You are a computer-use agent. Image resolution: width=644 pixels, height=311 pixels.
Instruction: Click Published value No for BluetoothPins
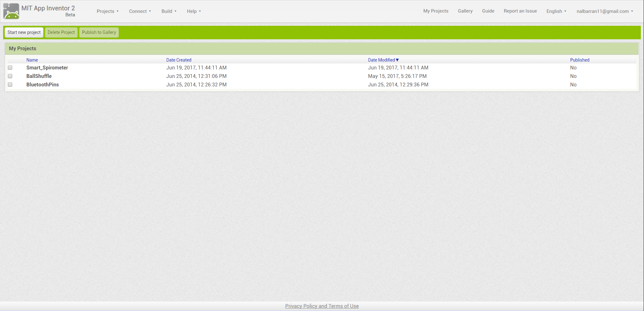[x=573, y=85]
